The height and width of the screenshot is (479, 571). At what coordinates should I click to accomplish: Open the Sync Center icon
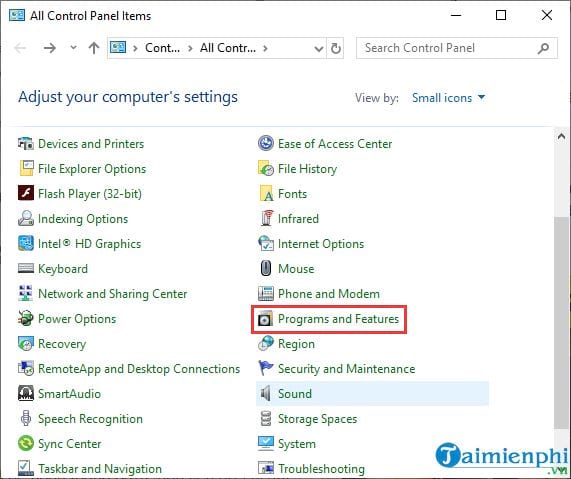25,443
